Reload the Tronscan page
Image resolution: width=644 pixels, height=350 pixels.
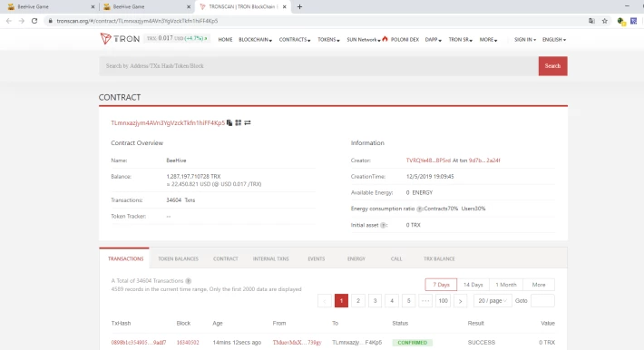34,21
